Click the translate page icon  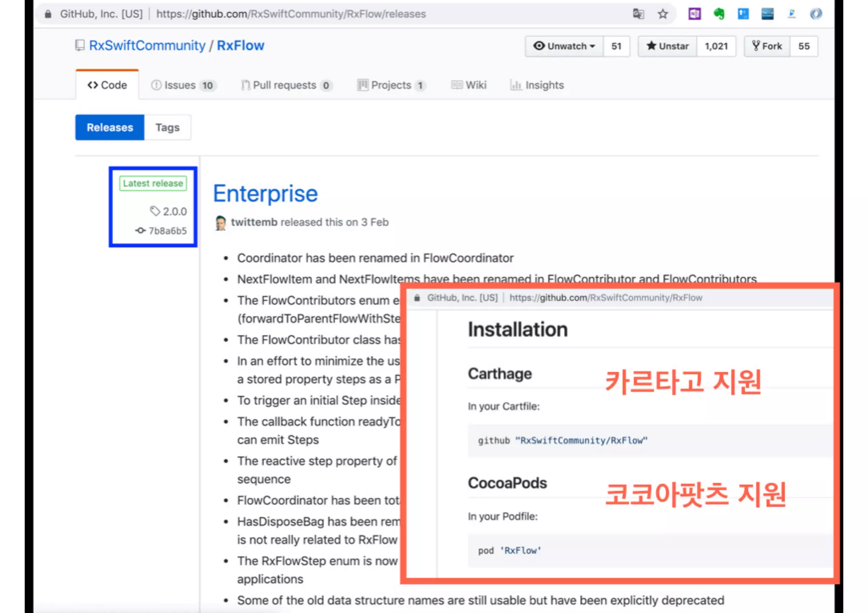tap(638, 14)
